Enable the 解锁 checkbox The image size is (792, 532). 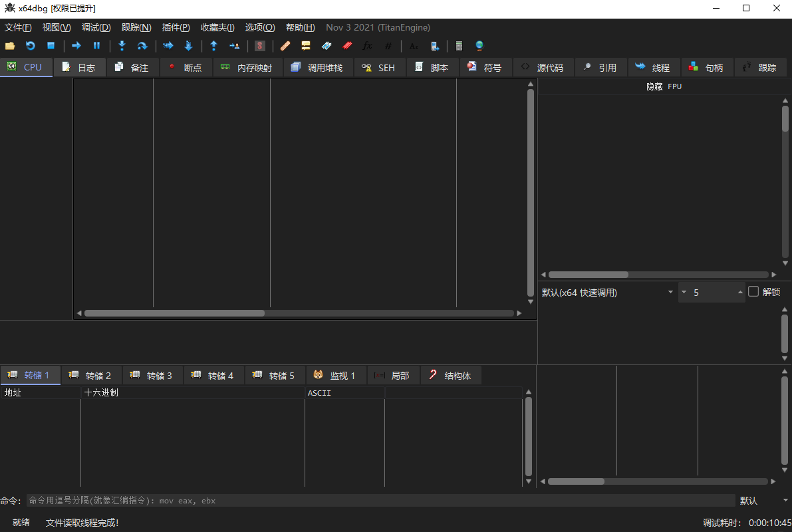click(753, 292)
